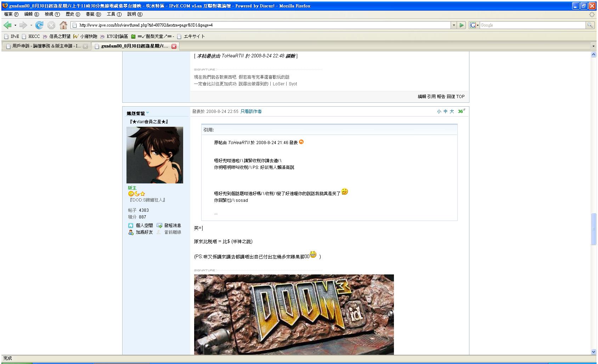Click the 個人空間 link
This screenshot has height=364, width=598.
[x=144, y=226]
